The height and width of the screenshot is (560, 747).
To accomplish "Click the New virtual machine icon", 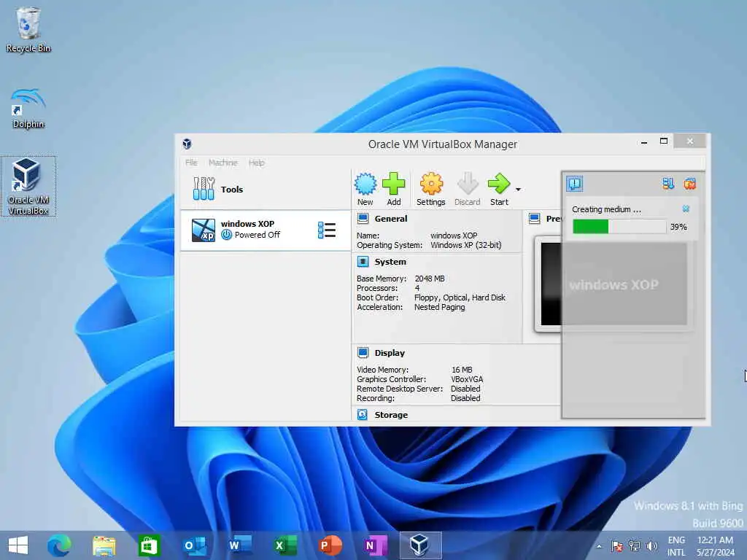I will [x=365, y=189].
